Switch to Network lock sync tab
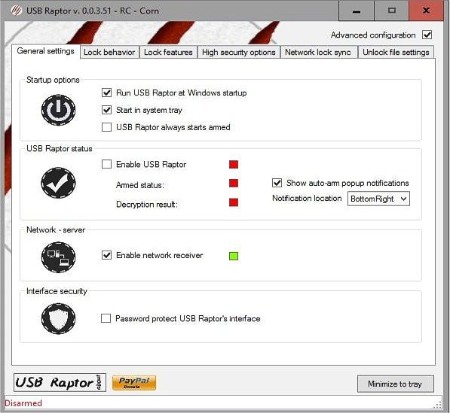The height and width of the screenshot is (413, 450). pyautogui.click(x=318, y=52)
